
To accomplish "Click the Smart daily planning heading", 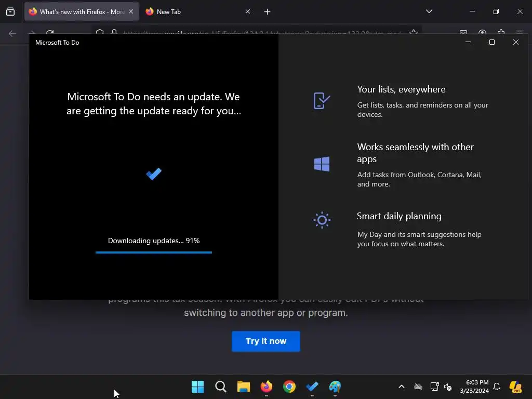I will pyautogui.click(x=399, y=216).
